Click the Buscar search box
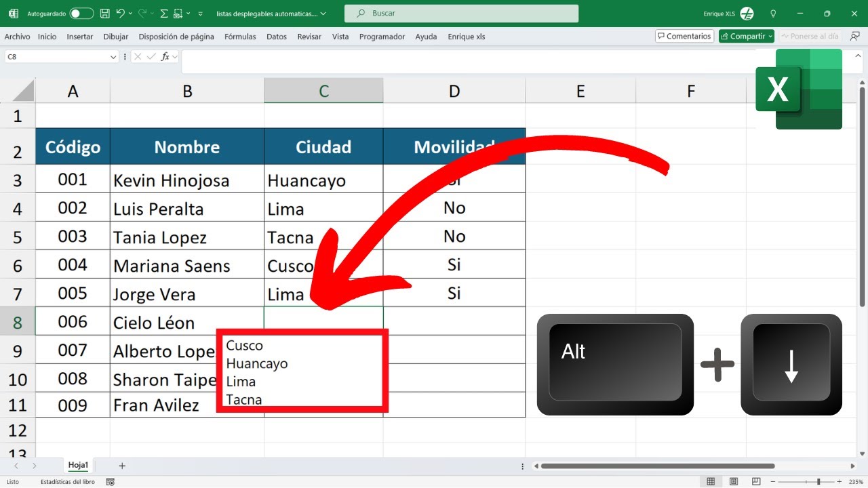The image size is (868, 488). (461, 14)
